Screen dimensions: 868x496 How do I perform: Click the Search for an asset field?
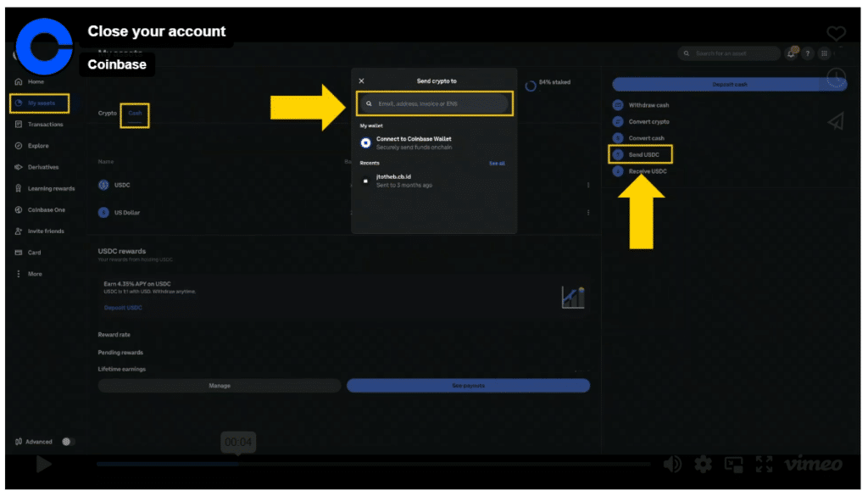pos(728,53)
